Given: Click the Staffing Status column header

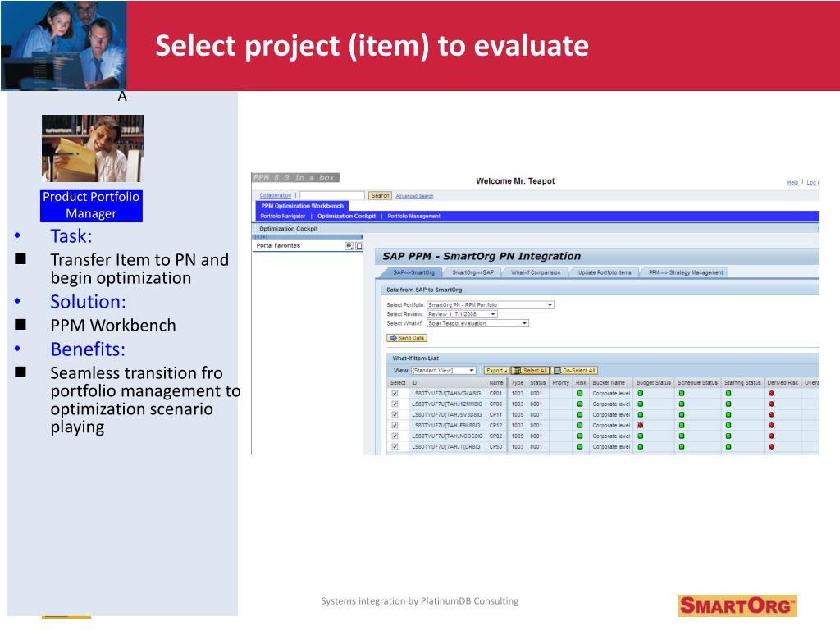Looking at the screenshot, I should pyautogui.click(x=742, y=382).
